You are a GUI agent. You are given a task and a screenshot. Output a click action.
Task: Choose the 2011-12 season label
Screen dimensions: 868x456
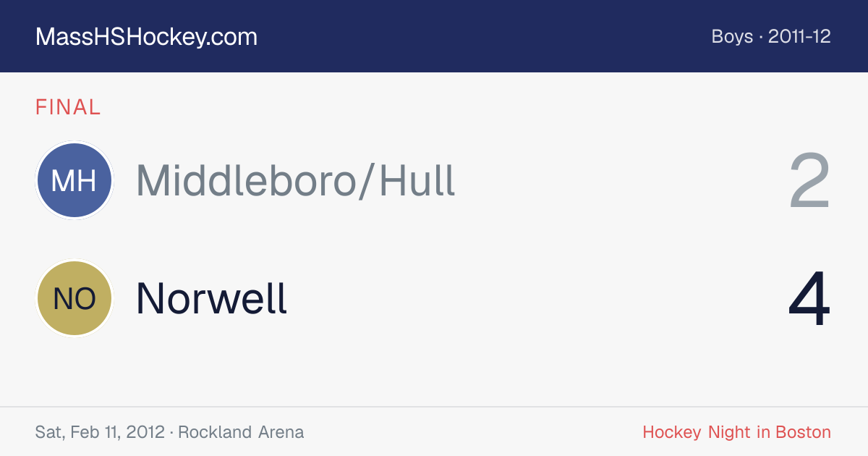(x=799, y=36)
